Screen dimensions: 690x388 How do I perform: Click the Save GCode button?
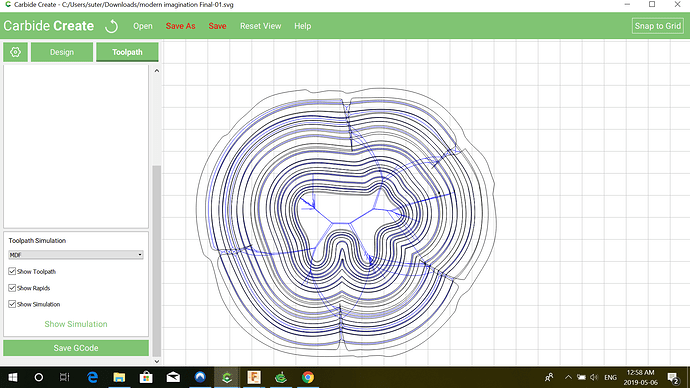pyautogui.click(x=76, y=348)
